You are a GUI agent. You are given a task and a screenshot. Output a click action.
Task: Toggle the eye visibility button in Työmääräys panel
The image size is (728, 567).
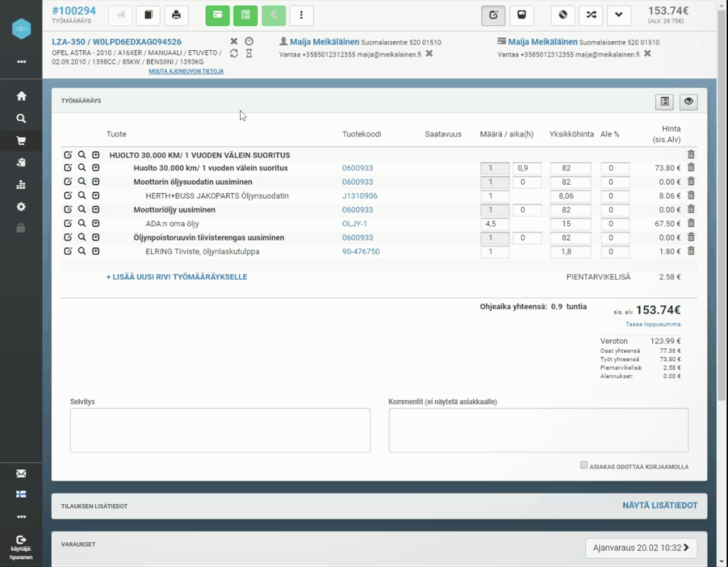click(x=688, y=102)
